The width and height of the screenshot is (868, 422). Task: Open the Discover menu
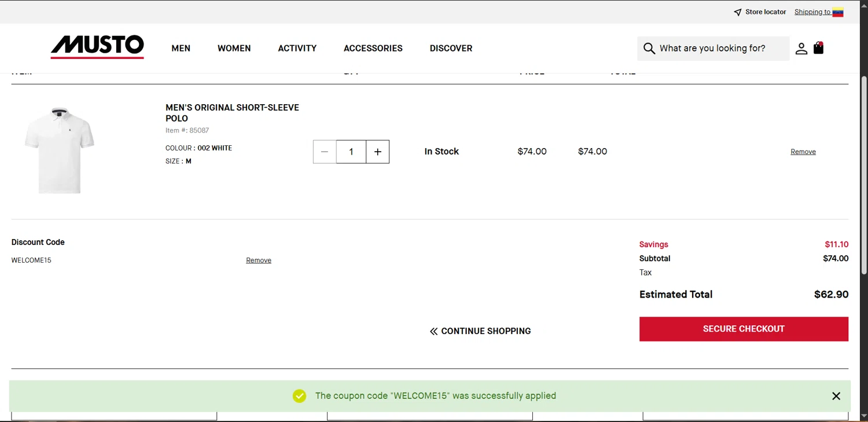tap(451, 49)
